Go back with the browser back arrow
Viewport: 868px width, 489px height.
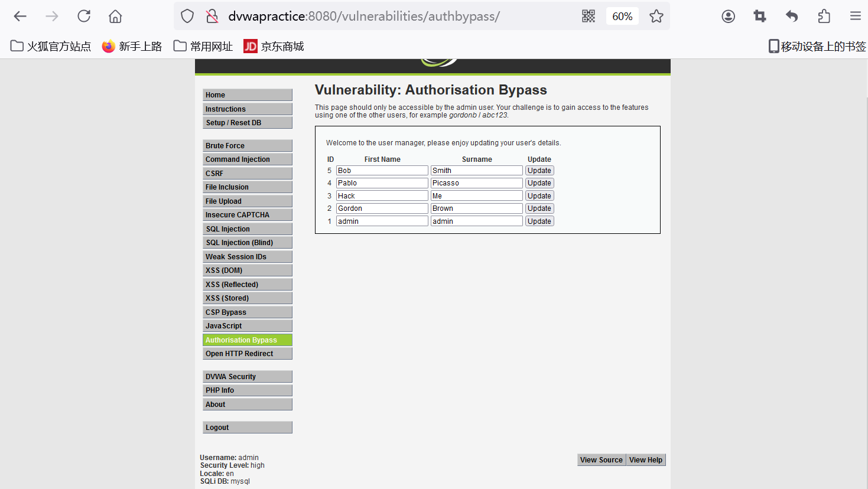(x=20, y=17)
